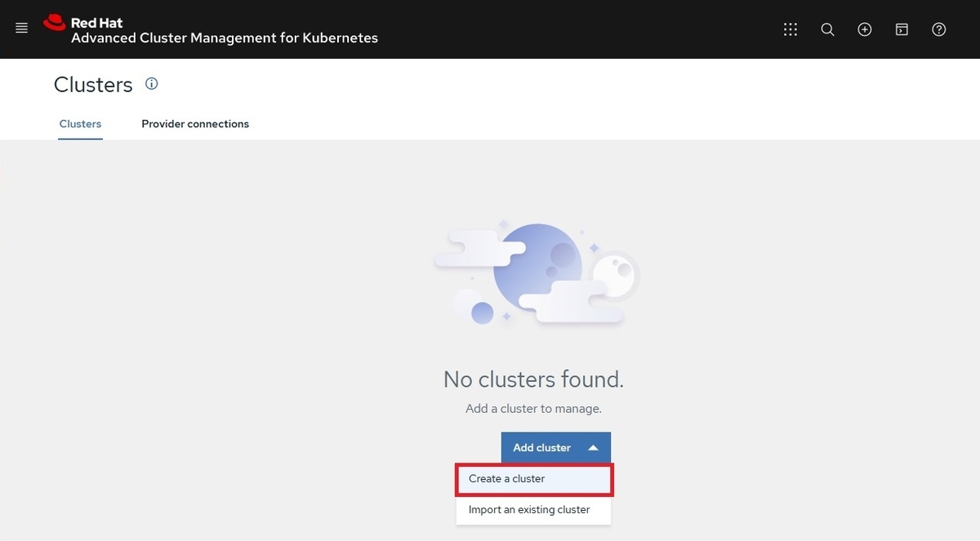Switch to the Provider connections tab
The height and width of the screenshot is (541, 980).
coord(195,124)
